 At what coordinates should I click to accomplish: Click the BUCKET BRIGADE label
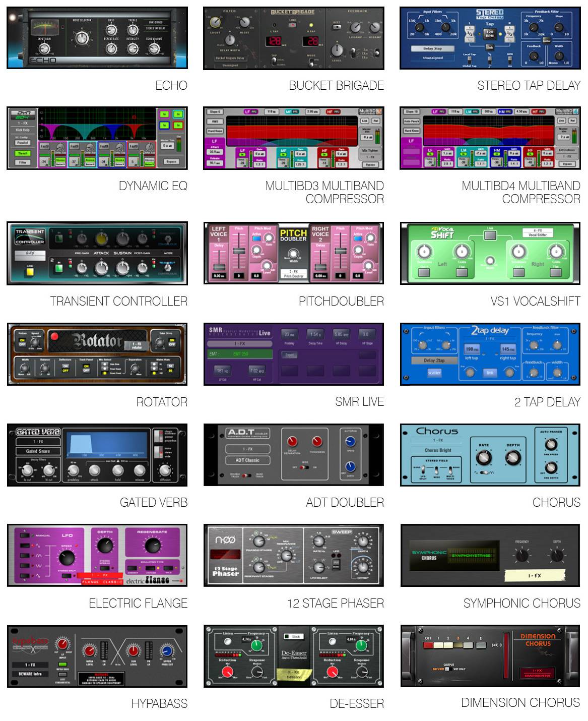[x=336, y=86]
